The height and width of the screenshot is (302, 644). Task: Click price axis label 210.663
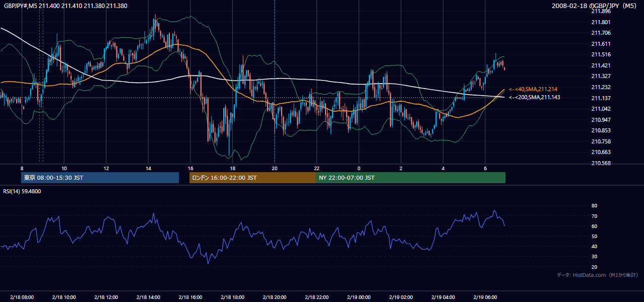[x=601, y=152]
